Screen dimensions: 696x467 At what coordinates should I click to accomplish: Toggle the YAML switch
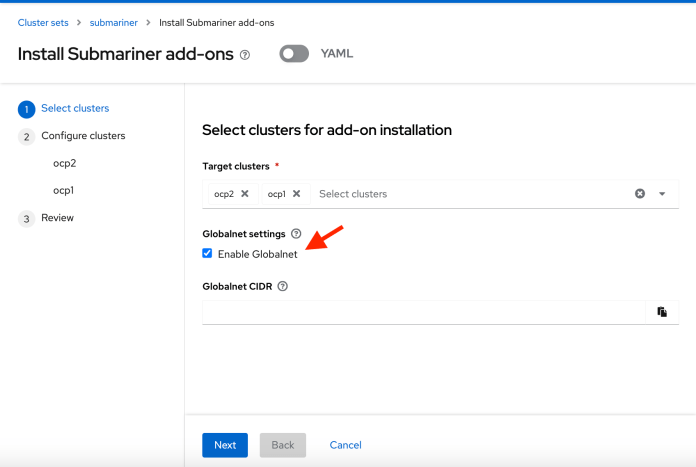click(x=294, y=54)
